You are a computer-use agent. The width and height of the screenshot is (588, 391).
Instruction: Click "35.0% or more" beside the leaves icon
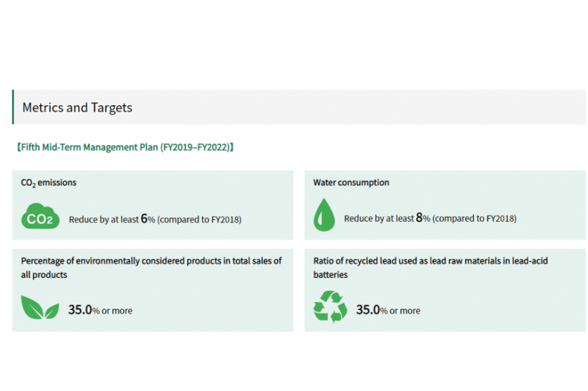pos(100,310)
